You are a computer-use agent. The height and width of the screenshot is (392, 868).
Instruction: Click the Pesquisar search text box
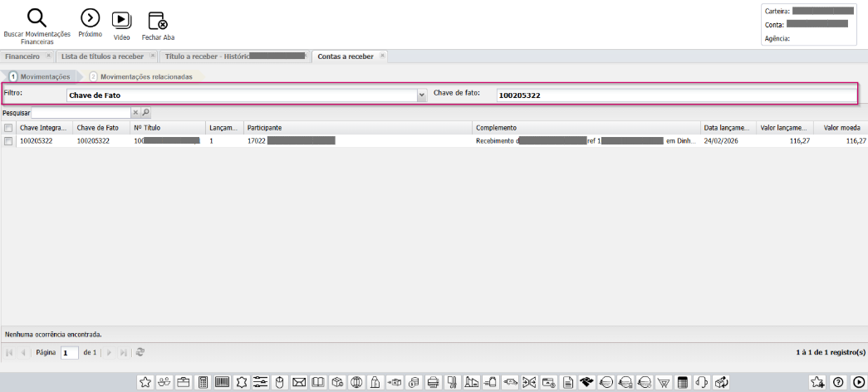(x=81, y=112)
